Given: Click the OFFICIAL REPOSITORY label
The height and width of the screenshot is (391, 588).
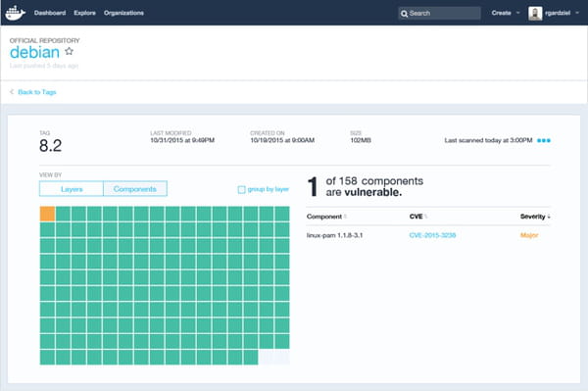Looking at the screenshot, I should (45, 40).
